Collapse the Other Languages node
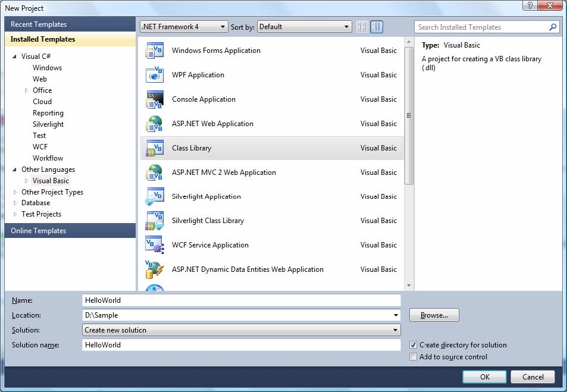 (x=14, y=170)
